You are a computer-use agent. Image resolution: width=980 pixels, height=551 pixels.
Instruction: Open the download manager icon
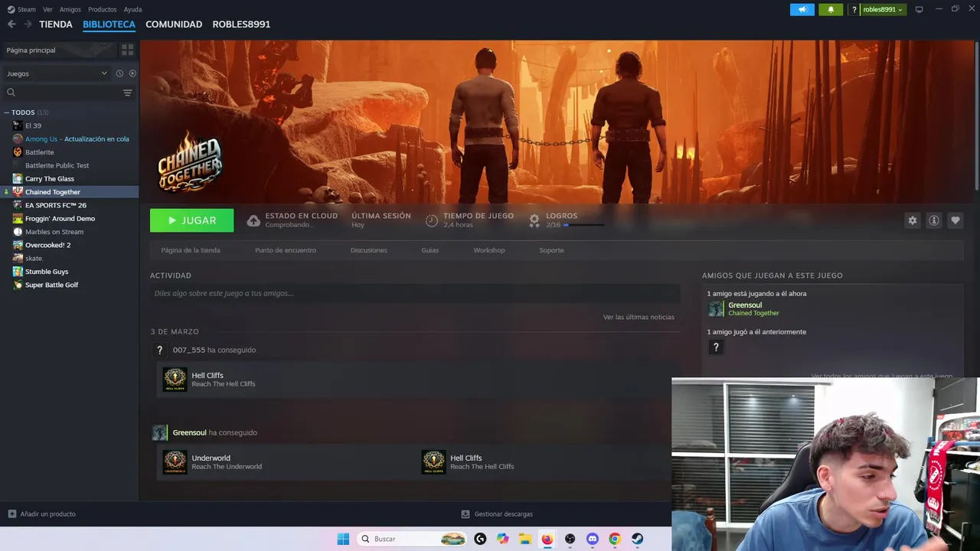465,514
